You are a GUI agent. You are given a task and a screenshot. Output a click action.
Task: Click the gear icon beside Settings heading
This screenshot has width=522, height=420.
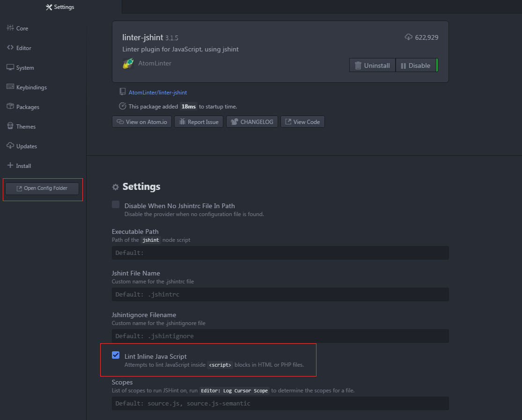coord(116,187)
